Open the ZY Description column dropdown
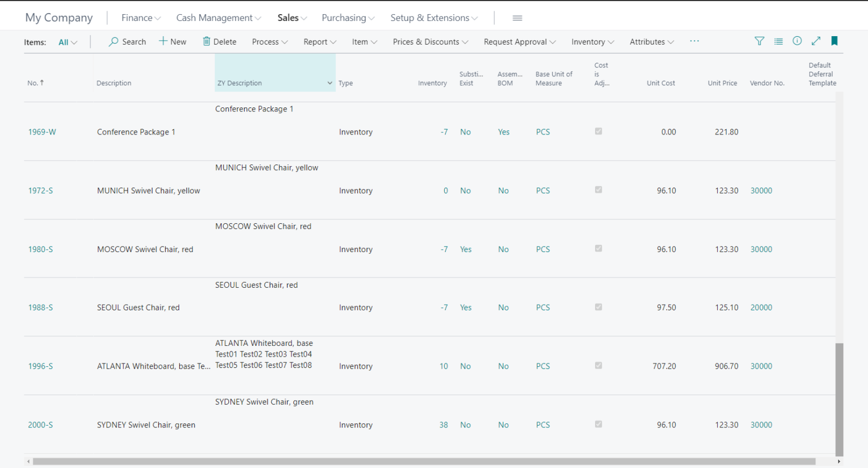 pos(329,83)
